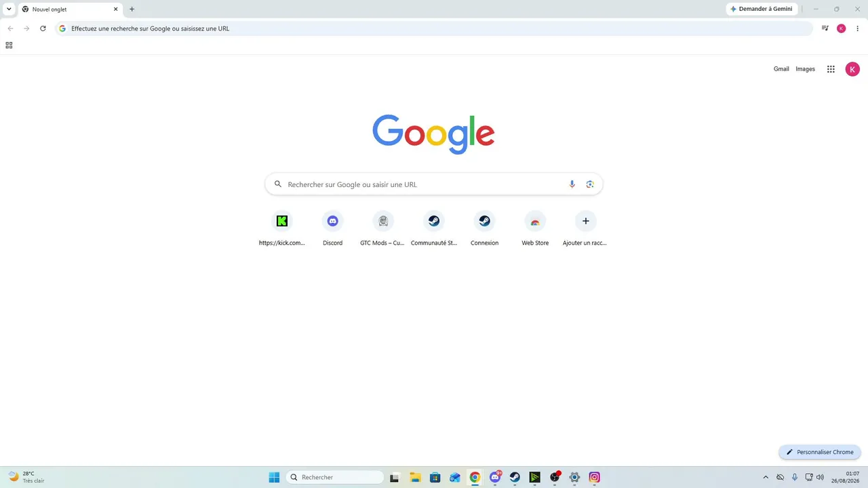This screenshot has width=868, height=488.
Task: Open the media controls toolbar icon
Action: [825, 28]
